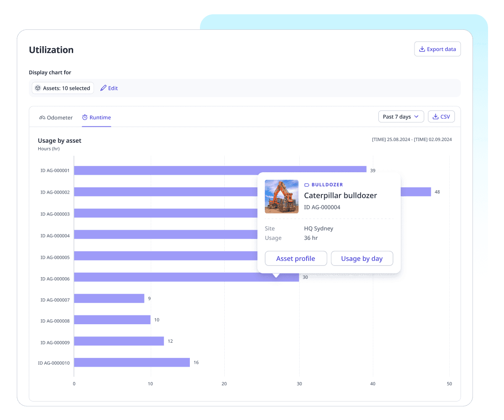Click the CSV download icon
The height and width of the screenshot is (420, 504).
click(435, 117)
